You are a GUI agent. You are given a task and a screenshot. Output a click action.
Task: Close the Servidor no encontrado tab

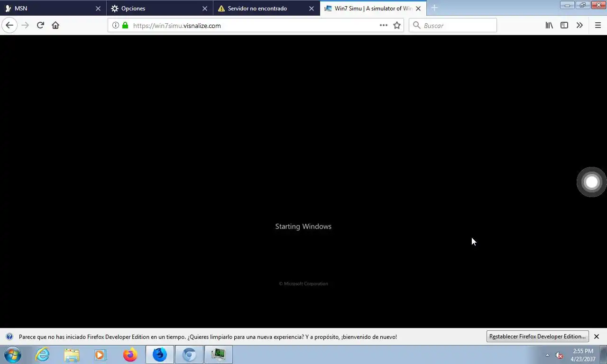(312, 9)
